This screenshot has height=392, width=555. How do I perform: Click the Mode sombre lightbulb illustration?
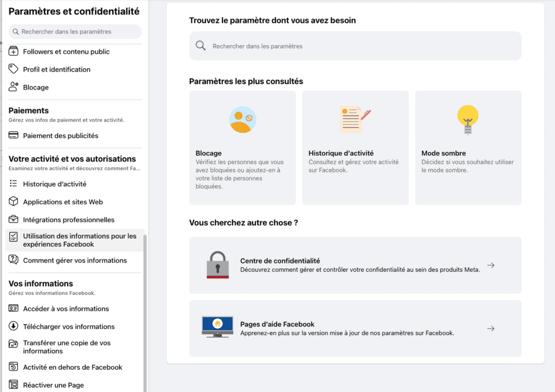tap(468, 120)
